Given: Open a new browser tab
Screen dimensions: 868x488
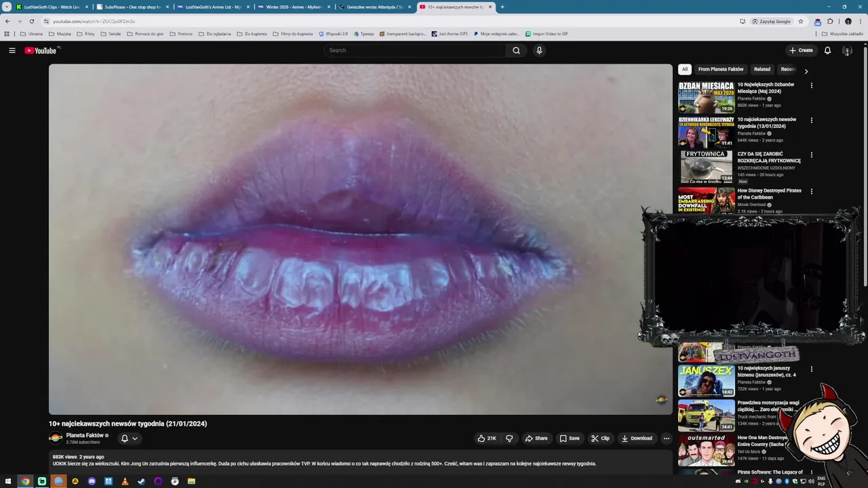Looking at the screenshot, I should pos(502,7).
